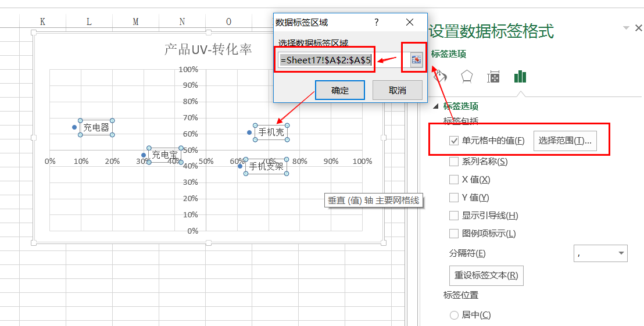Viewport: 644px width, 326px height.
Task: Click the 选择范围 button
Action: pyautogui.click(x=565, y=141)
